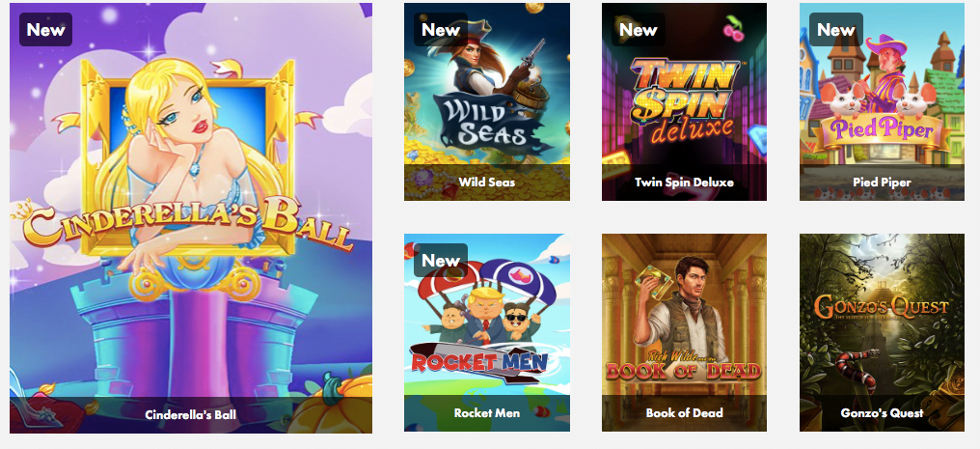Open the Wild Seas game thumbnail
This screenshot has height=449, width=980.
pos(487,102)
